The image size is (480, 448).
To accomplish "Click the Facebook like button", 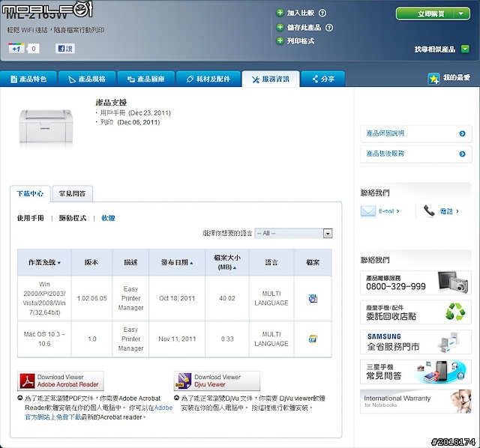I will [x=65, y=48].
